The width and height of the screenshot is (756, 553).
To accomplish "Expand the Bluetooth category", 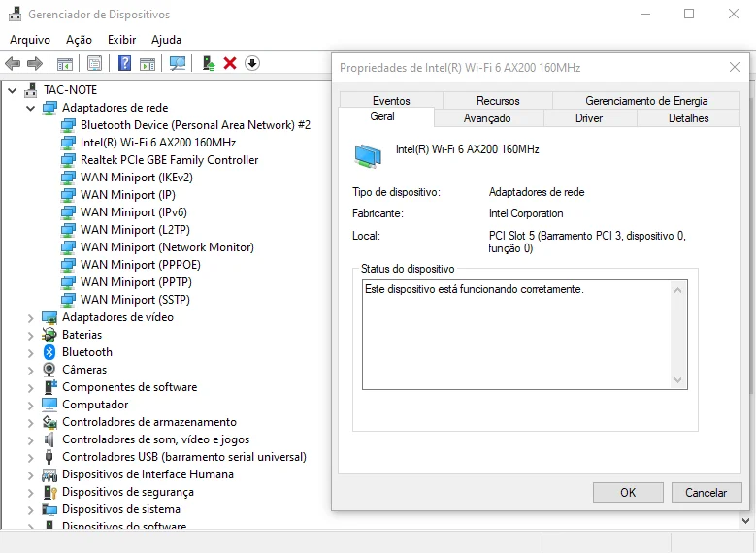I will coord(31,352).
